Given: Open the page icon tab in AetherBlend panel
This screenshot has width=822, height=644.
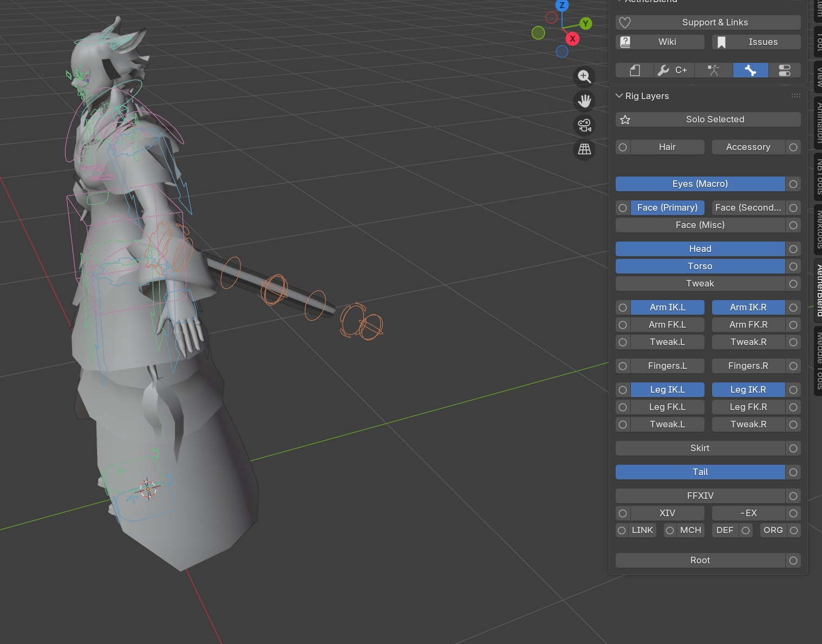Looking at the screenshot, I should (635, 70).
